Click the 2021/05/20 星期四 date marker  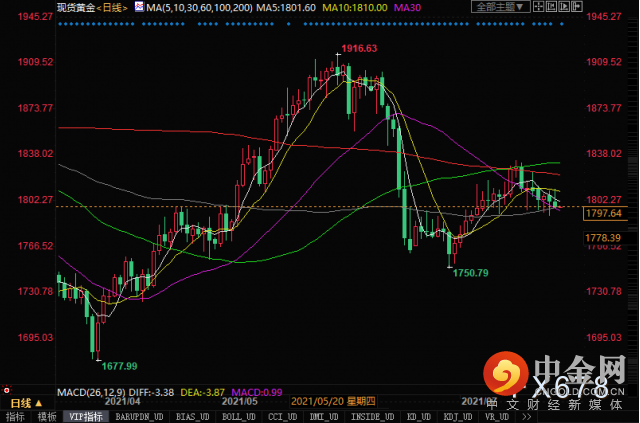coord(333,401)
